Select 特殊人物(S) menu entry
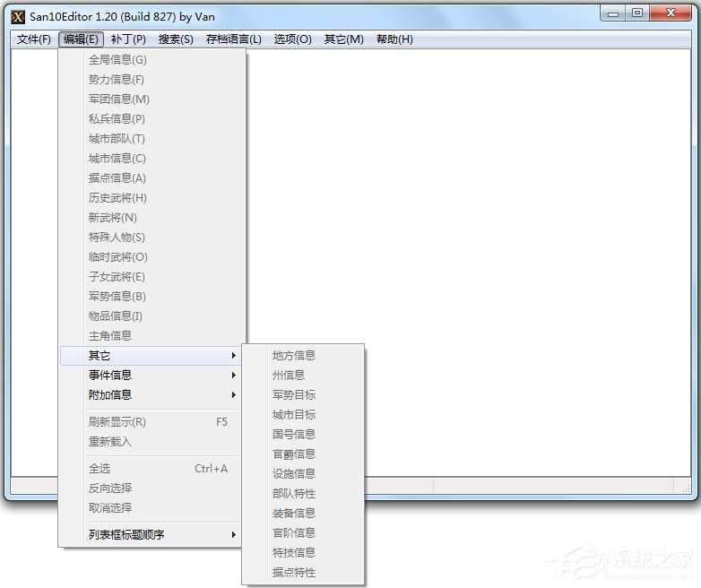The image size is (701, 588). [x=152, y=237]
